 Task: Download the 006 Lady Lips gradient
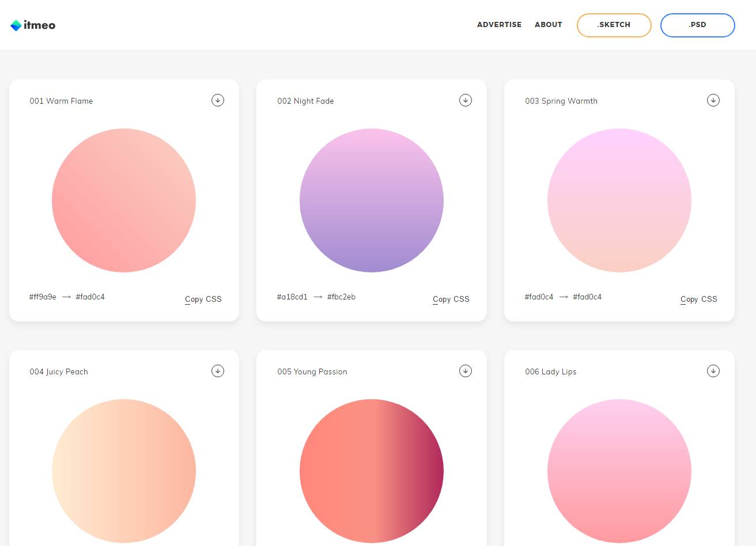(713, 371)
